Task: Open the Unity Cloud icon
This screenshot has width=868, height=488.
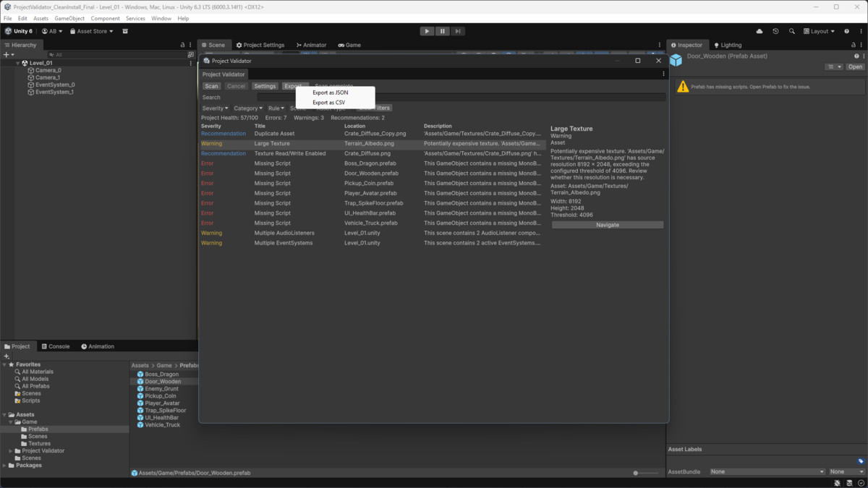Action: [x=759, y=31]
